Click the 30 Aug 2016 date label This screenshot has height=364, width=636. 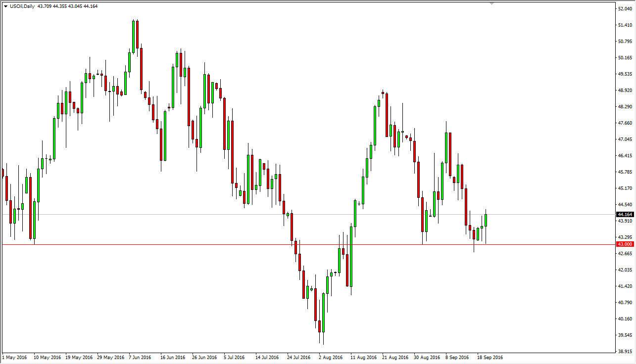click(x=427, y=357)
